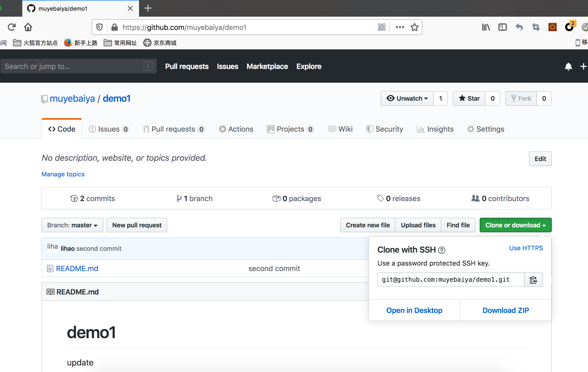Click Issues in the top header
This screenshot has width=588, height=372.
pyautogui.click(x=228, y=66)
